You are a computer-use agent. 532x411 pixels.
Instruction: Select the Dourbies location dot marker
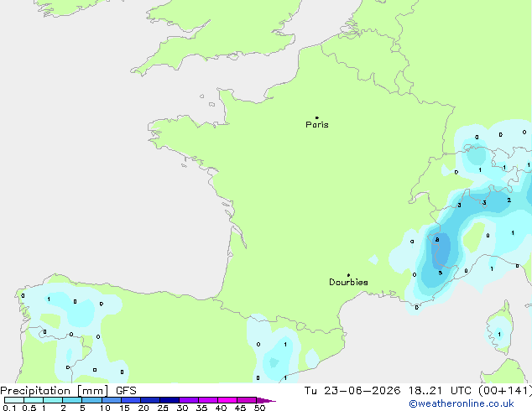(x=348, y=275)
